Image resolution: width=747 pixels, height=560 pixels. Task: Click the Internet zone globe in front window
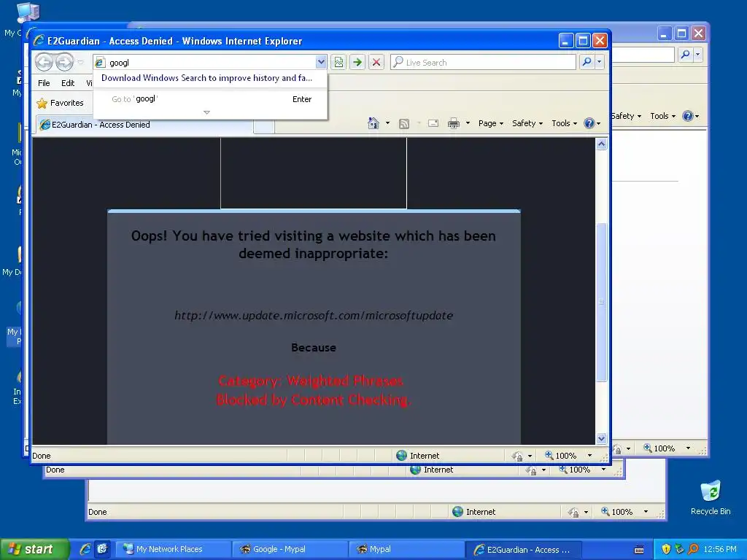click(x=402, y=455)
